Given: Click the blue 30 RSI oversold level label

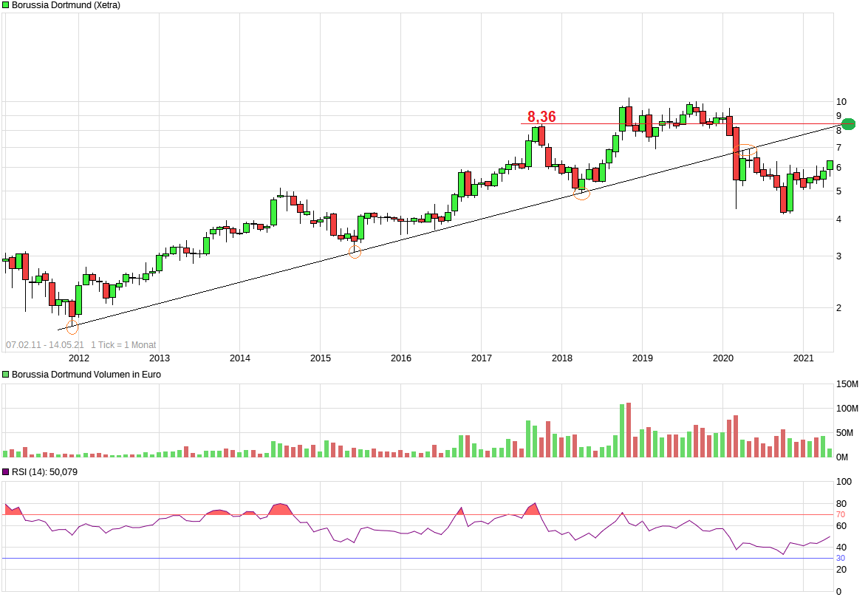Looking at the screenshot, I should click(x=840, y=559).
